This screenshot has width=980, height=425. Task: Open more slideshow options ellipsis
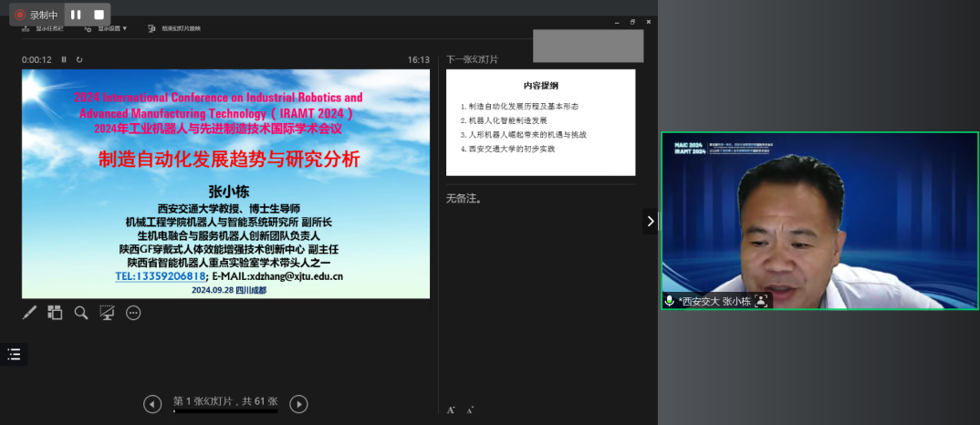click(x=133, y=313)
